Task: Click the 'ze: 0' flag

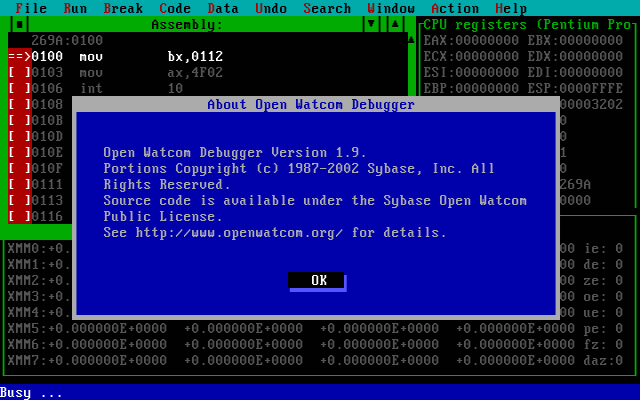Action: (603, 280)
